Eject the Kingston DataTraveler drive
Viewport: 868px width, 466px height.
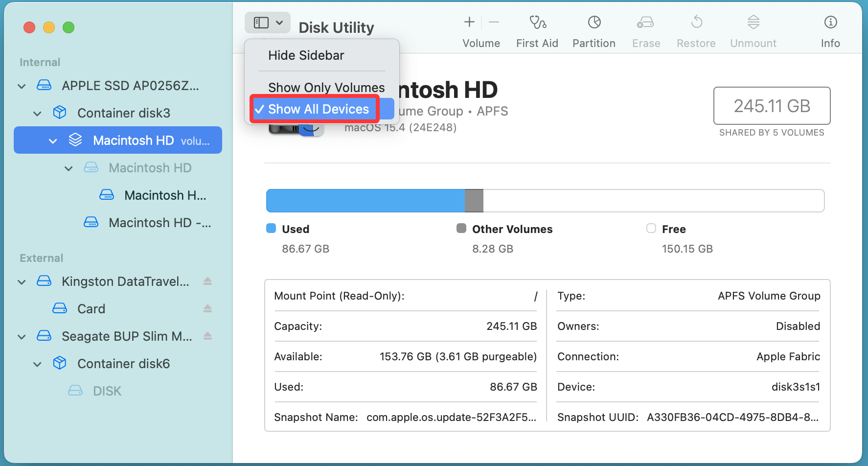click(207, 281)
